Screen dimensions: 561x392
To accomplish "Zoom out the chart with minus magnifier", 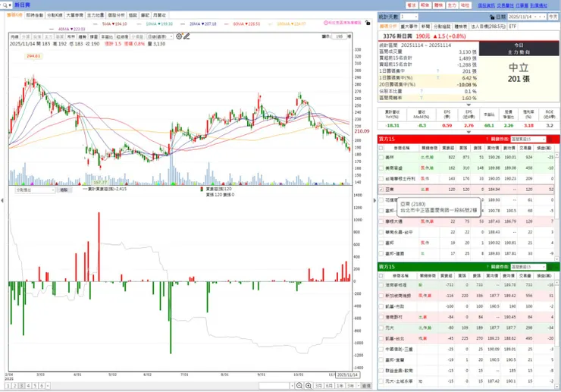I will pyautogui.click(x=299, y=386).
